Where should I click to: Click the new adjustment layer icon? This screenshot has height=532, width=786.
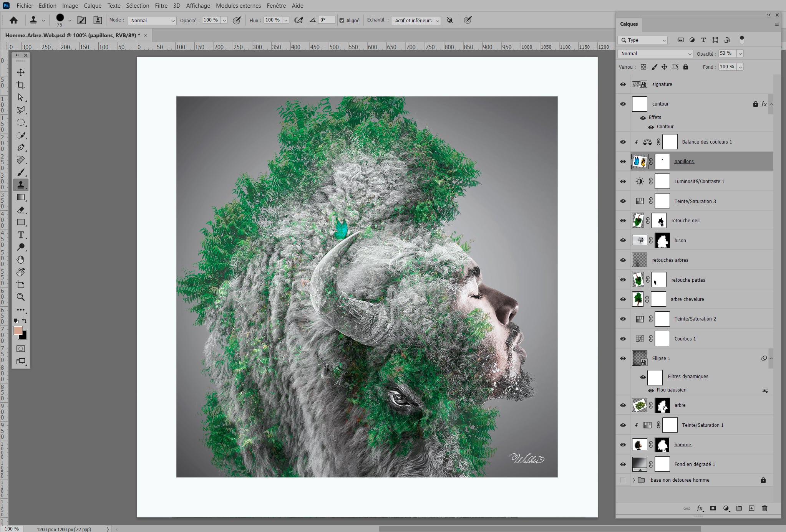tap(726, 508)
